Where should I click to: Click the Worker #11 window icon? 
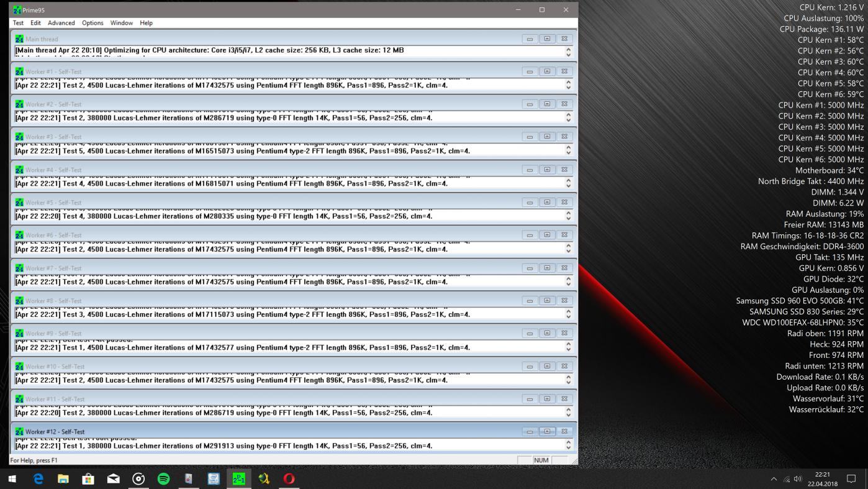(x=19, y=399)
